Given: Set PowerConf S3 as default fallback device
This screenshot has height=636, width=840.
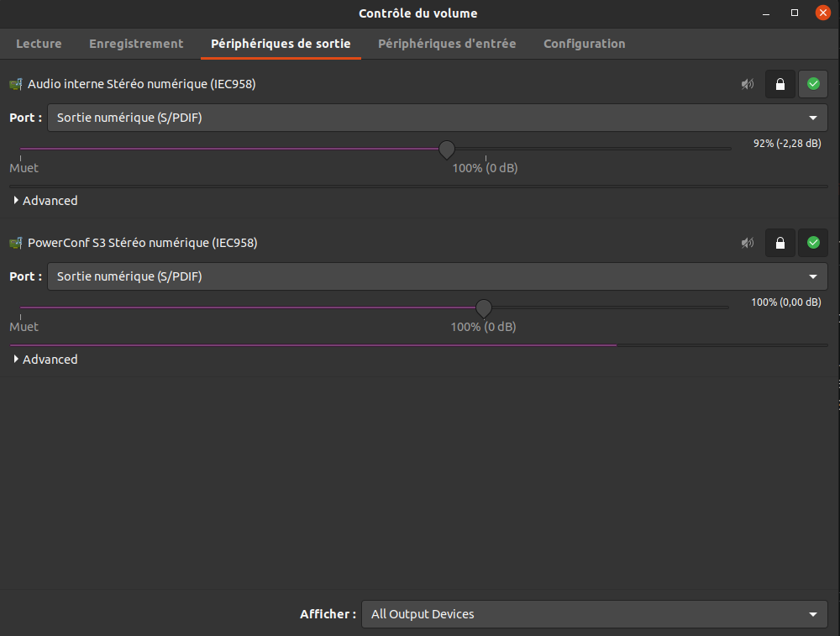Looking at the screenshot, I should pyautogui.click(x=812, y=243).
